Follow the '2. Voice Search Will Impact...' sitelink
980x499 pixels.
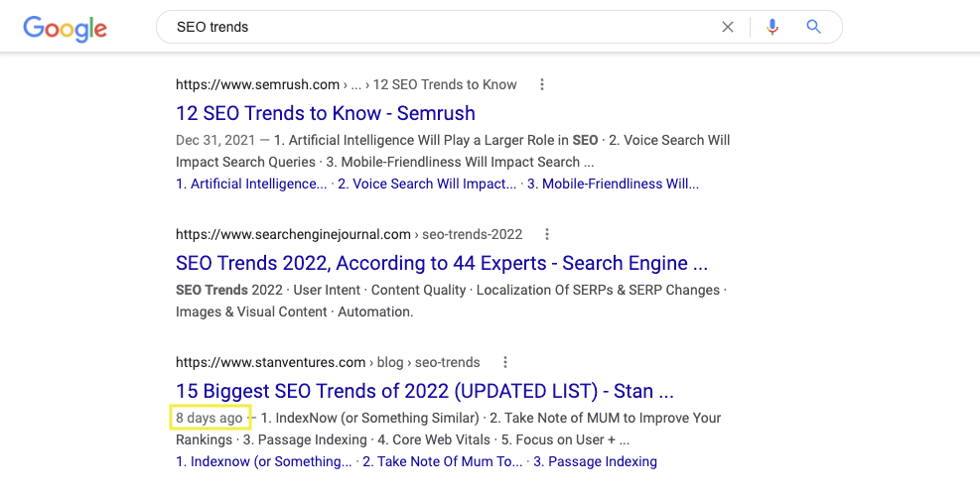427,184
